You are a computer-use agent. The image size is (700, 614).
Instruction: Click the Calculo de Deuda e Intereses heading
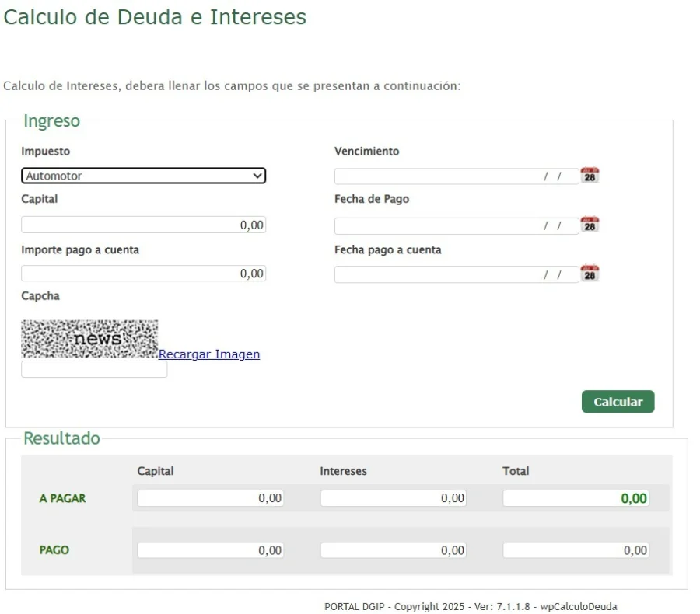(x=155, y=17)
